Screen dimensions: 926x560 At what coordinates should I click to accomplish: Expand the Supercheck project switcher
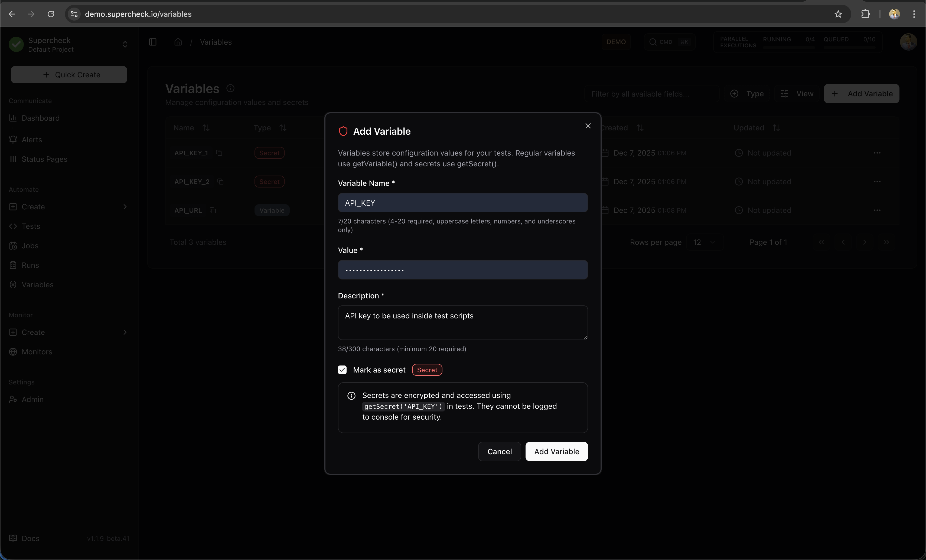coord(125,45)
